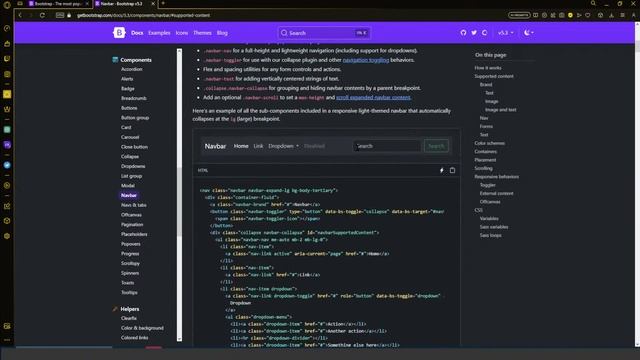Expand the Dropdown item in the demo navbar
The image size is (640, 360).
283,146
